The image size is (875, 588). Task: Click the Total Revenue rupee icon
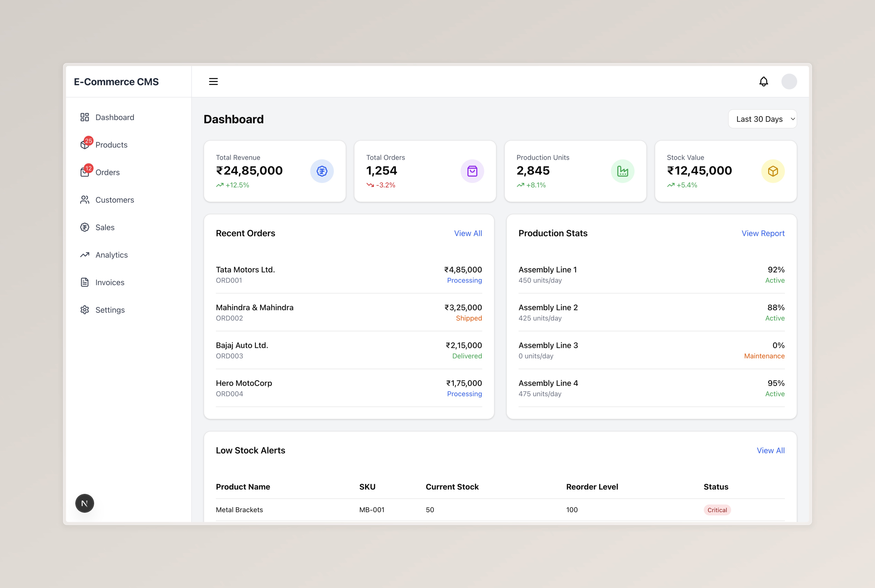coord(322,171)
